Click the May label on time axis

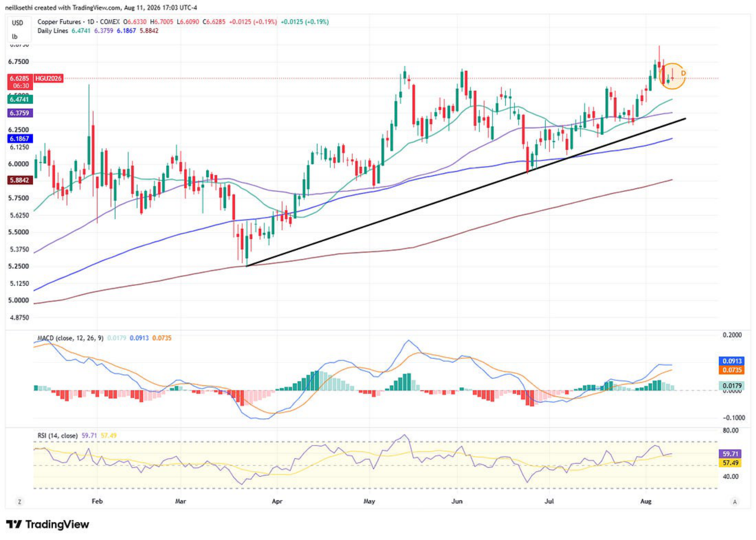pyautogui.click(x=369, y=502)
